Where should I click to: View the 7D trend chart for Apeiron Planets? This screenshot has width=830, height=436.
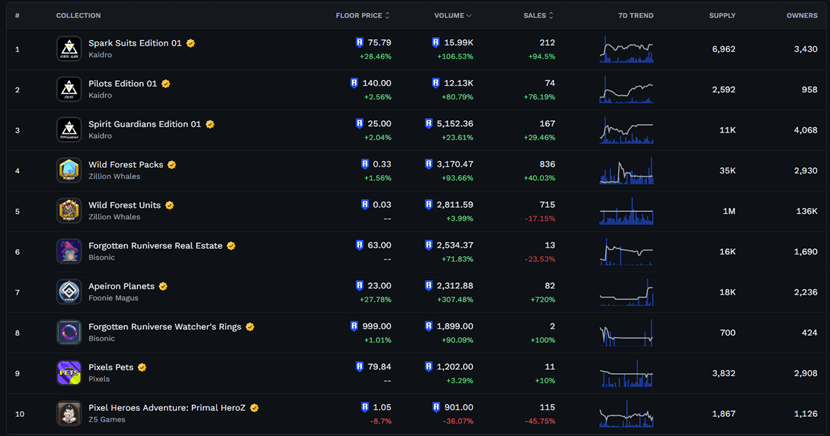click(626, 292)
